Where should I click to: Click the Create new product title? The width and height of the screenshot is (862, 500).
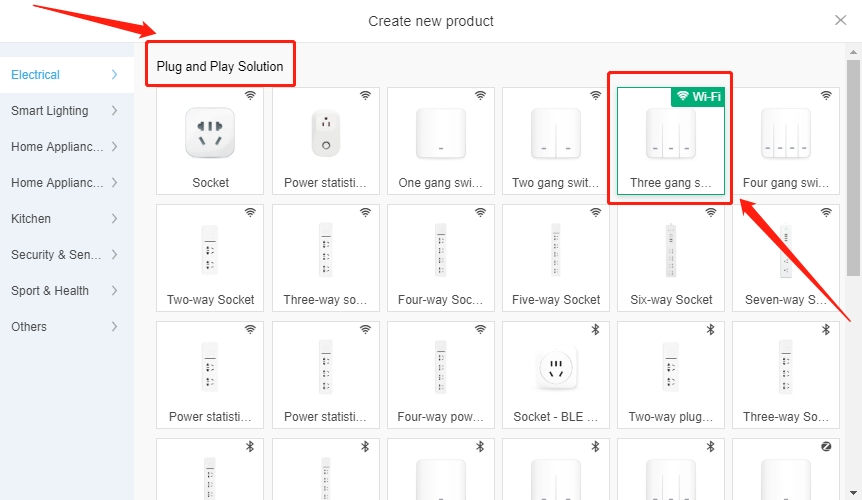click(431, 21)
